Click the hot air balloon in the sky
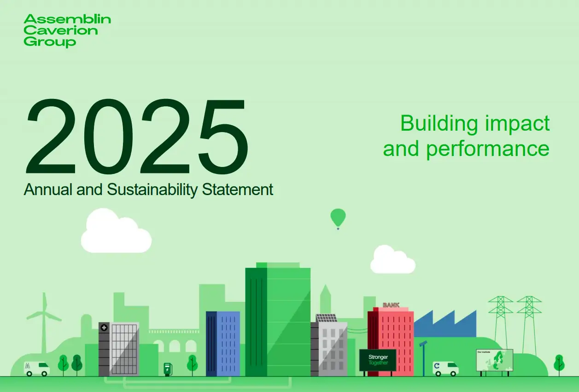 point(338,217)
